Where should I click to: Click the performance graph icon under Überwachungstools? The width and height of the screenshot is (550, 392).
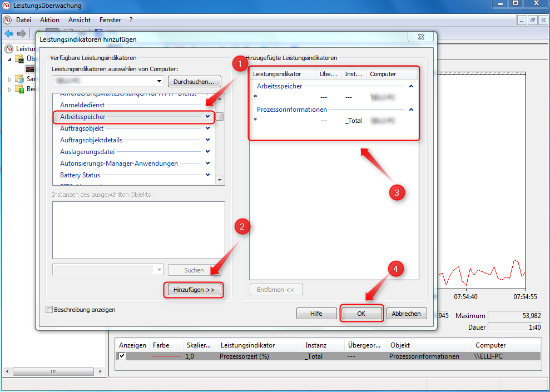[29, 68]
